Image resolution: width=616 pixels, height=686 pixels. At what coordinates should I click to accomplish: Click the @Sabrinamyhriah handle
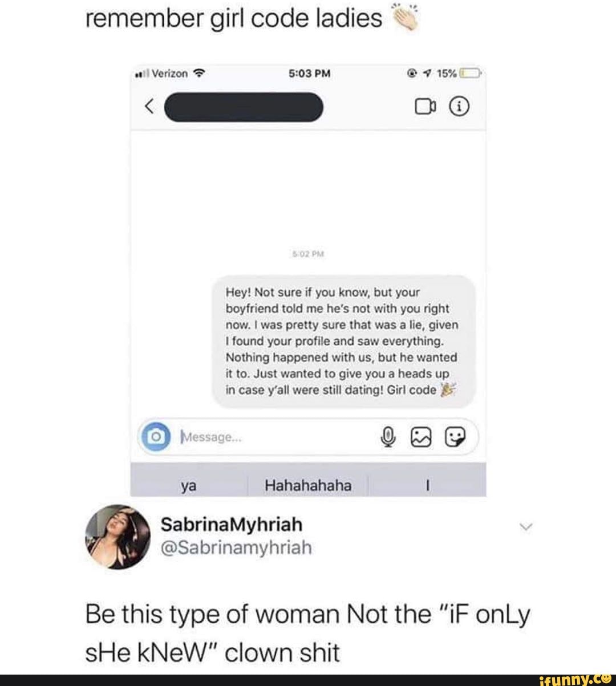click(x=237, y=547)
